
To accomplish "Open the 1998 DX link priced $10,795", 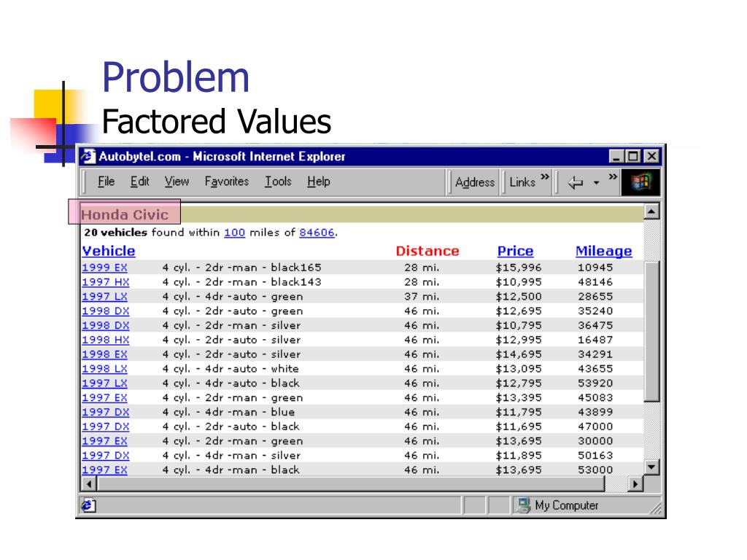I will coord(105,325).
